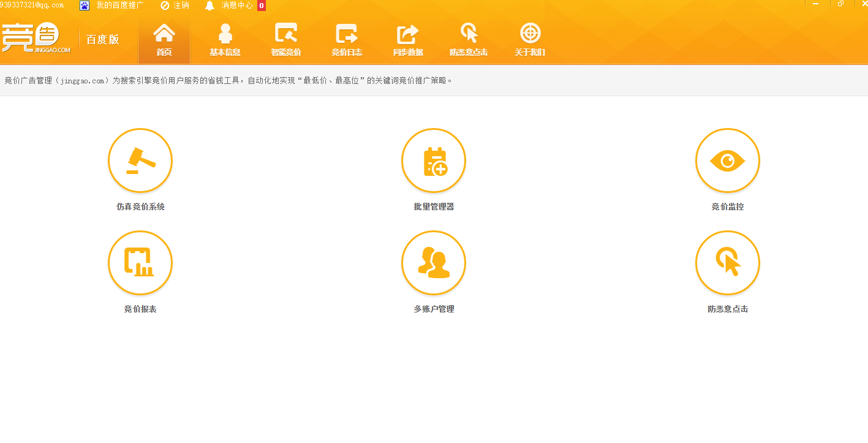The height and width of the screenshot is (443, 868).
Task: Select the 智能竞价 smart bidding icon
Action: tap(285, 39)
